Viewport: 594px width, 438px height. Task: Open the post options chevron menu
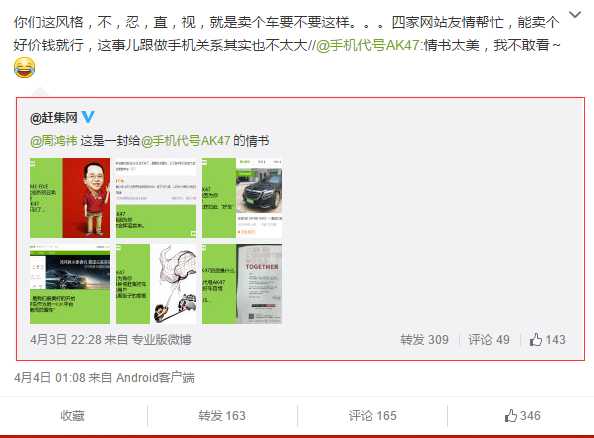pyautogui.click(x=575, y=15)
